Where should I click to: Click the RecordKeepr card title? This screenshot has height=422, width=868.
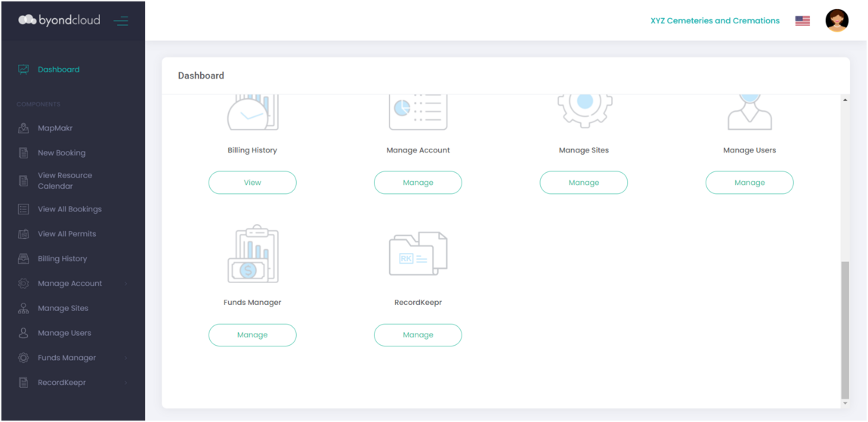[418, 303]
